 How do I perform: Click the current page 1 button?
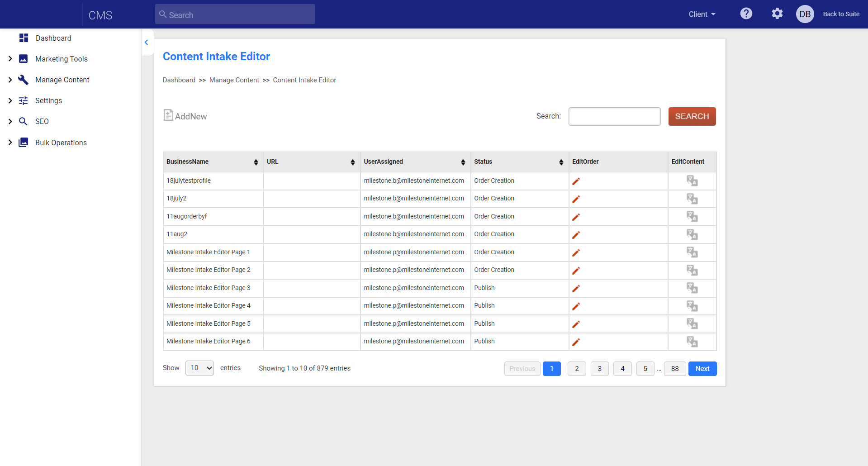pos(552,369)
